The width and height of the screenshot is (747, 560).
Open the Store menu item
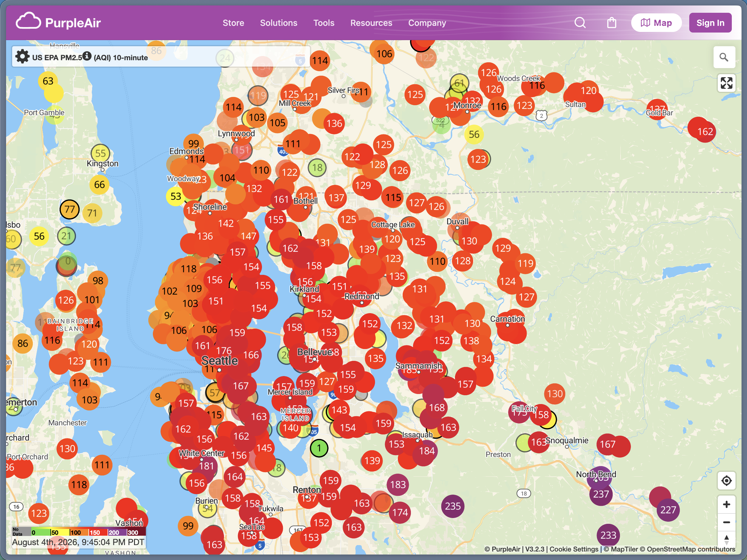pos(233,23)
